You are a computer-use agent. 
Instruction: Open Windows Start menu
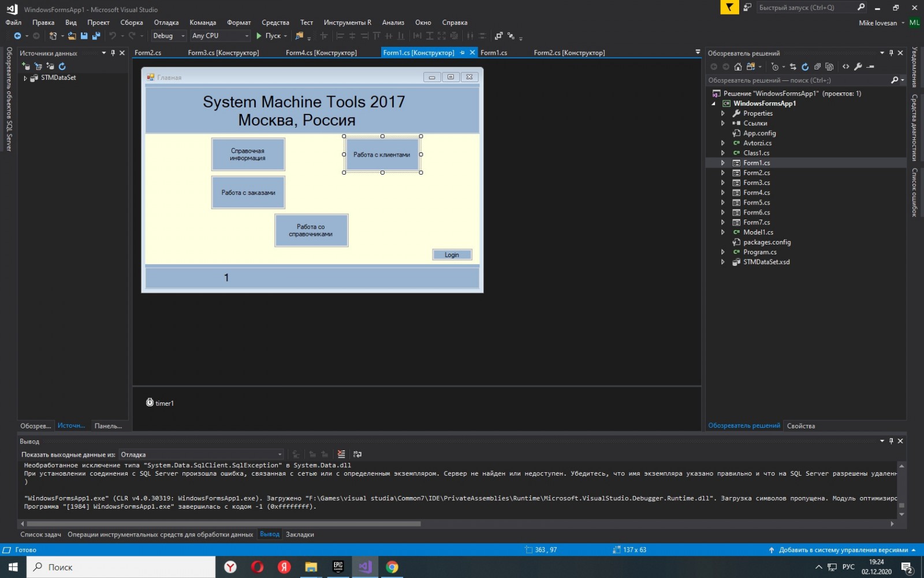click(13, 567)
